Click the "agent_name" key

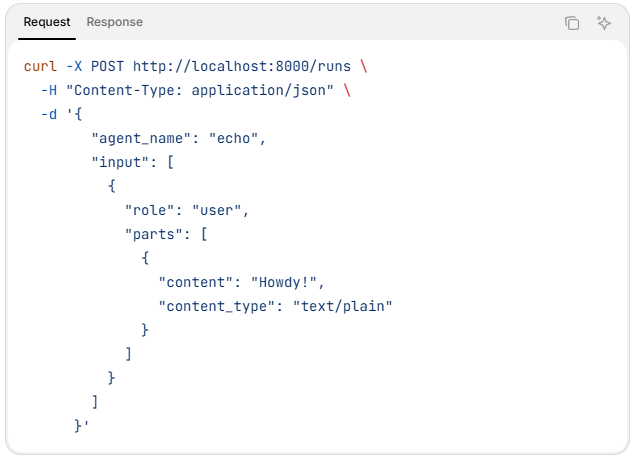(145, 138)
